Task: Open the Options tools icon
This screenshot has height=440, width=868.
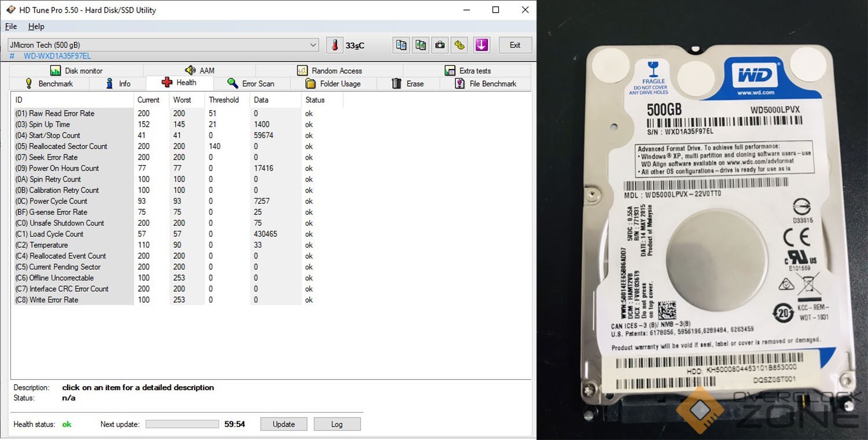Action: point(460,45)
